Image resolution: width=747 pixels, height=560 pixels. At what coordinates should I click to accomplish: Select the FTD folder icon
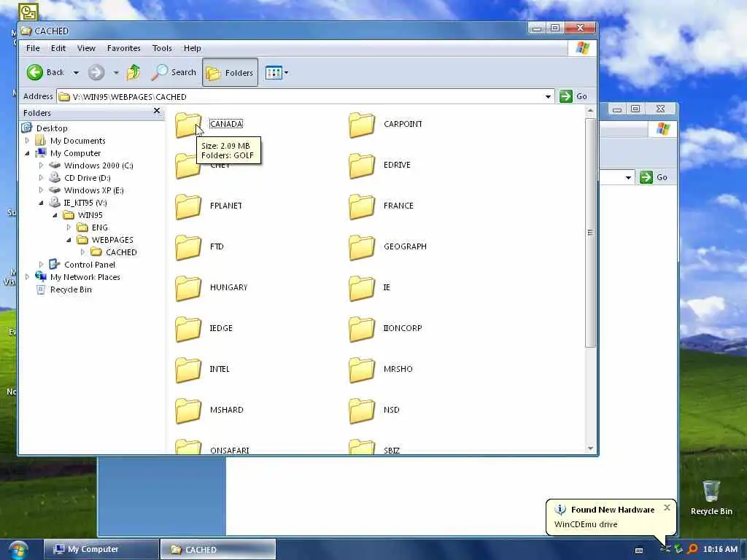click(188, 247)
